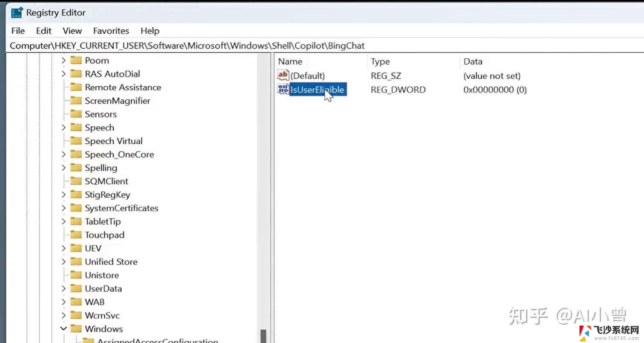This screenshot has width=644, height=343.
Task: Expand the WcmSvc key
Action: coord(63,315)
